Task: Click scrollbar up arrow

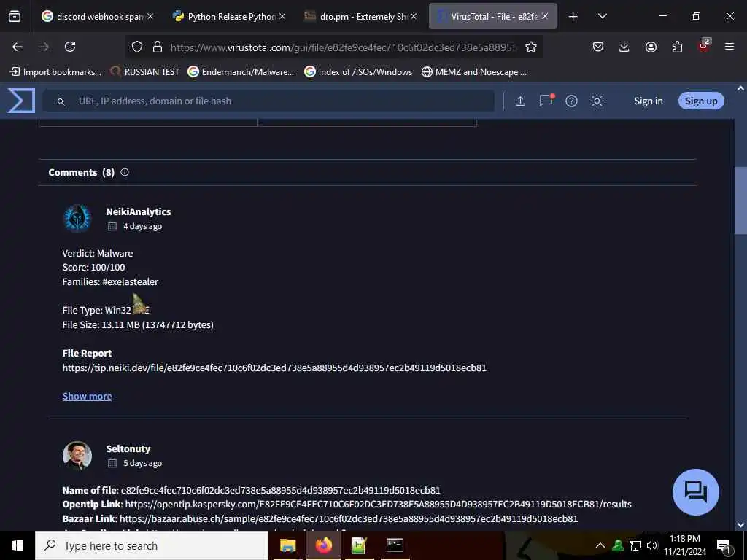Action: pyautogui.click(x=740, y=88)
